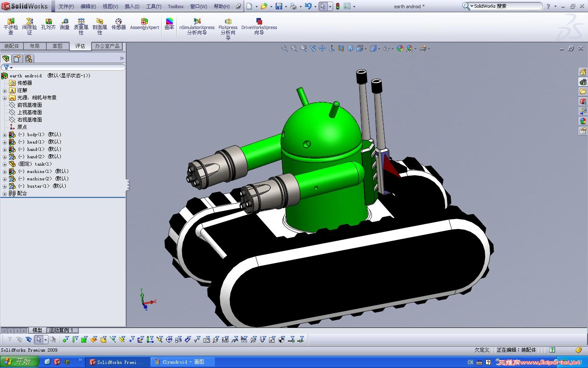Click SolidWorks Premi... taskbar button
Screen dimensions: 588x368
[118, 362]
